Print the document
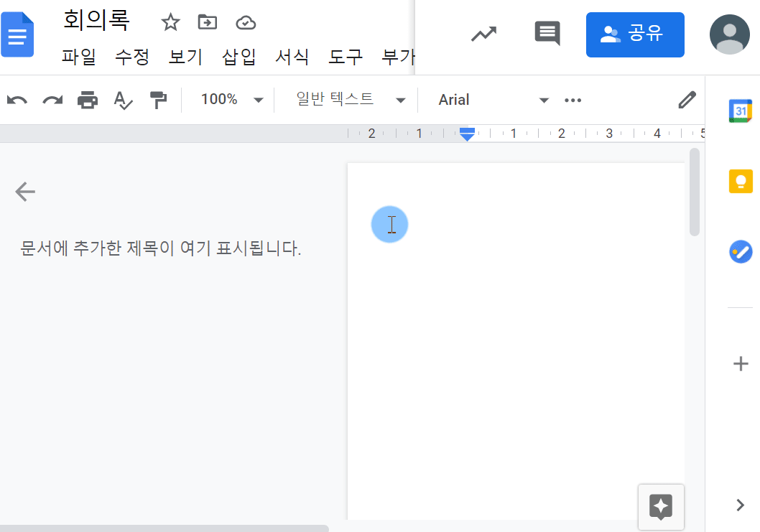The height and width of the screenshot is (532, 760). 88,101
